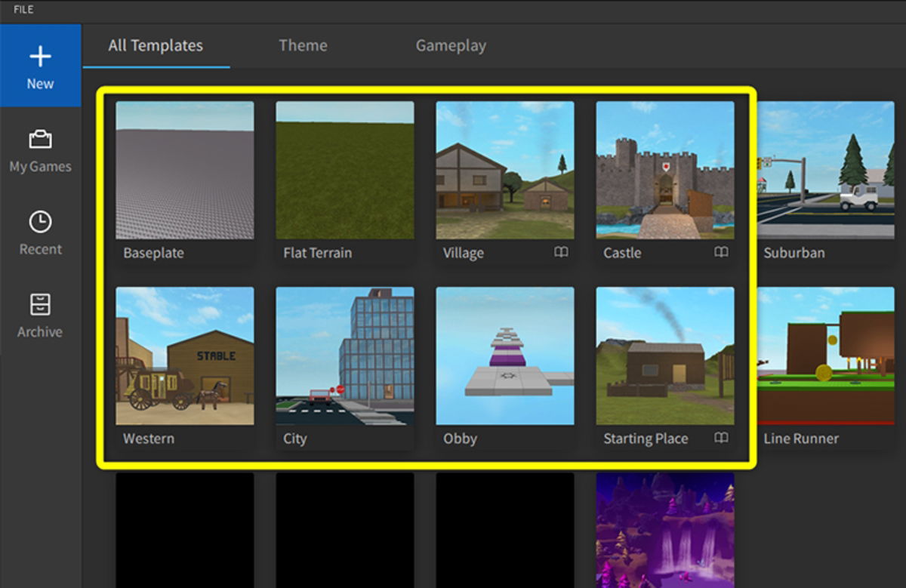Screen dimensions: 906x588
Task: Select the New place icon in sidebar
Action: click(40, 64)
